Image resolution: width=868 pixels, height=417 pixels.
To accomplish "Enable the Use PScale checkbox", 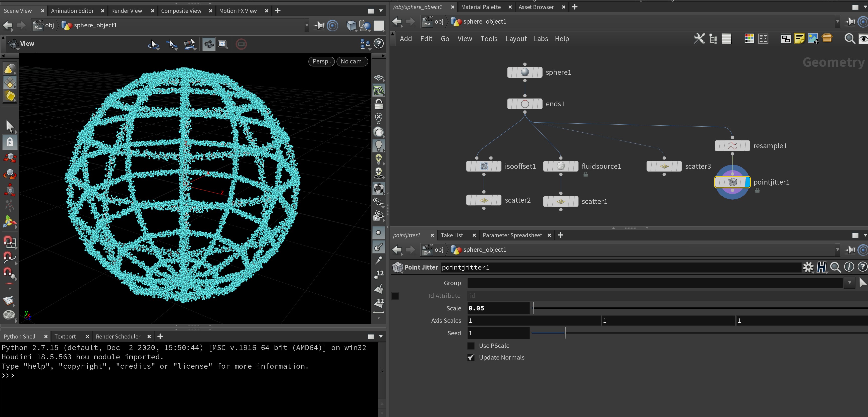I will tap(471, 346).
